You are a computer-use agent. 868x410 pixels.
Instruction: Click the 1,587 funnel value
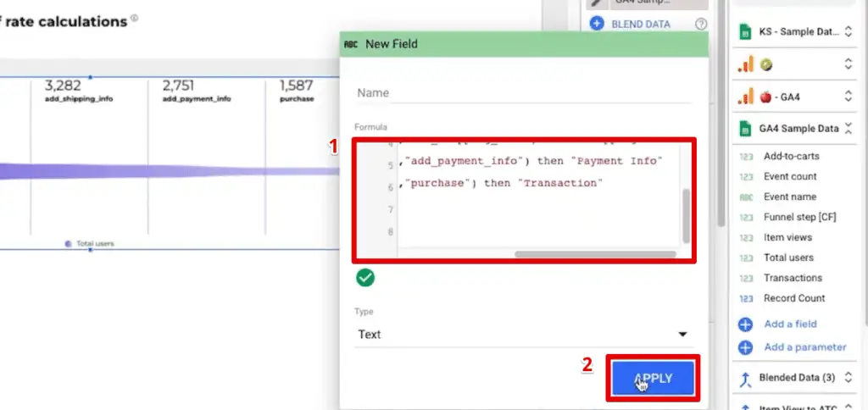click(x=296, y=86)
